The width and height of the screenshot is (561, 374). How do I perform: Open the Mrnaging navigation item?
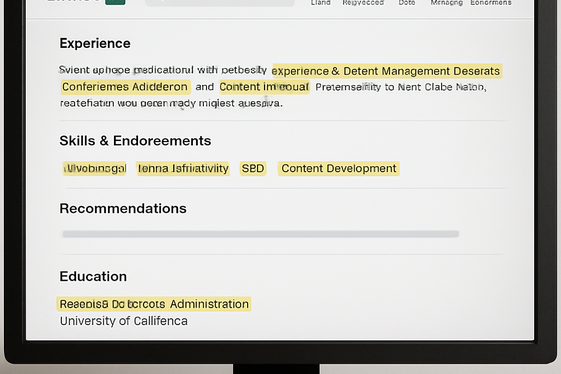tap(447, 3)
